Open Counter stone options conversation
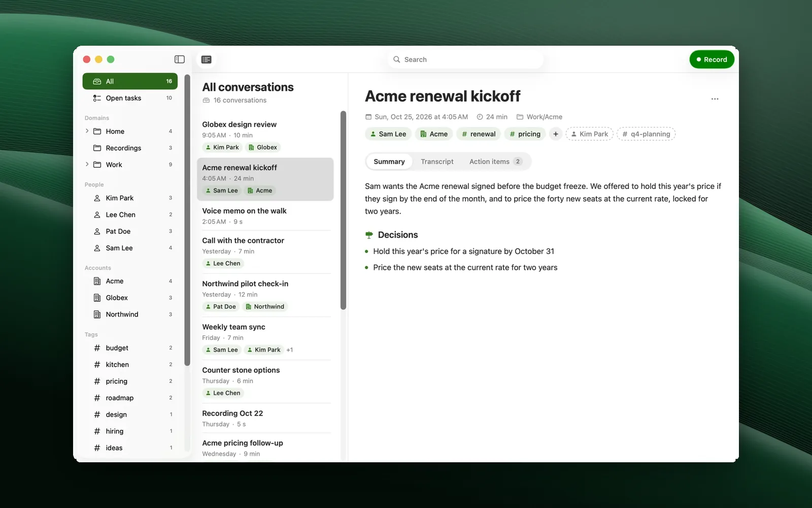The height and width of the screenshot is (508, 812). [265, 381]
